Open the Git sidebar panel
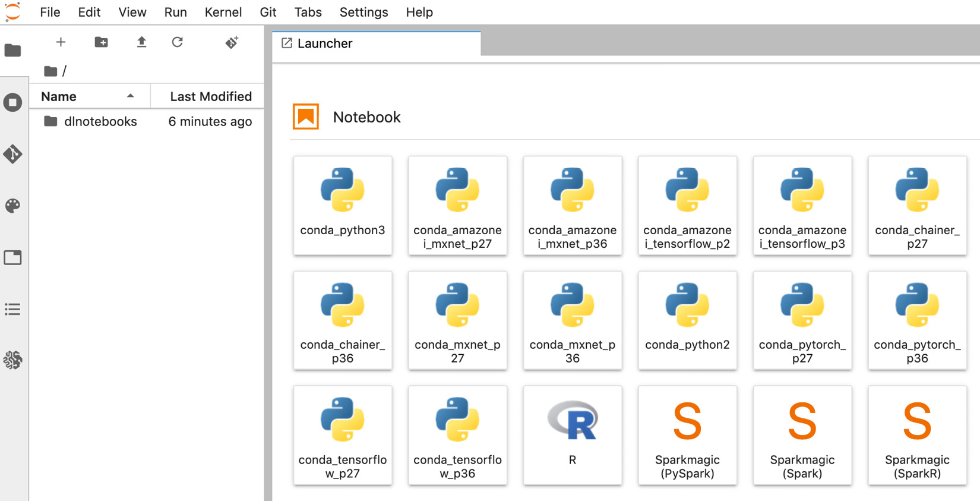The height and width of the screenshot is (501, 980). [12, 154]
